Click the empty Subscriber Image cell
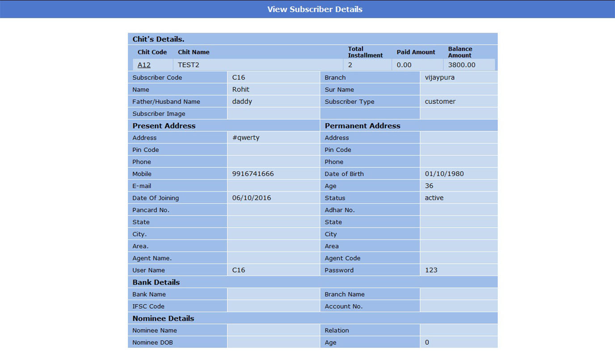 [274, 113]
